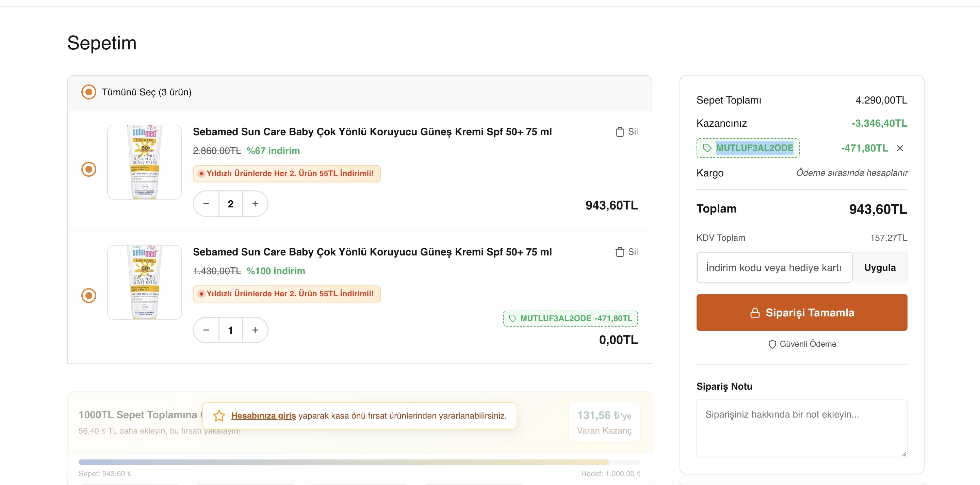The width and height of the screenshot is (980, 485).
Task: Click the star icon in the login notice
Action: 219,416
